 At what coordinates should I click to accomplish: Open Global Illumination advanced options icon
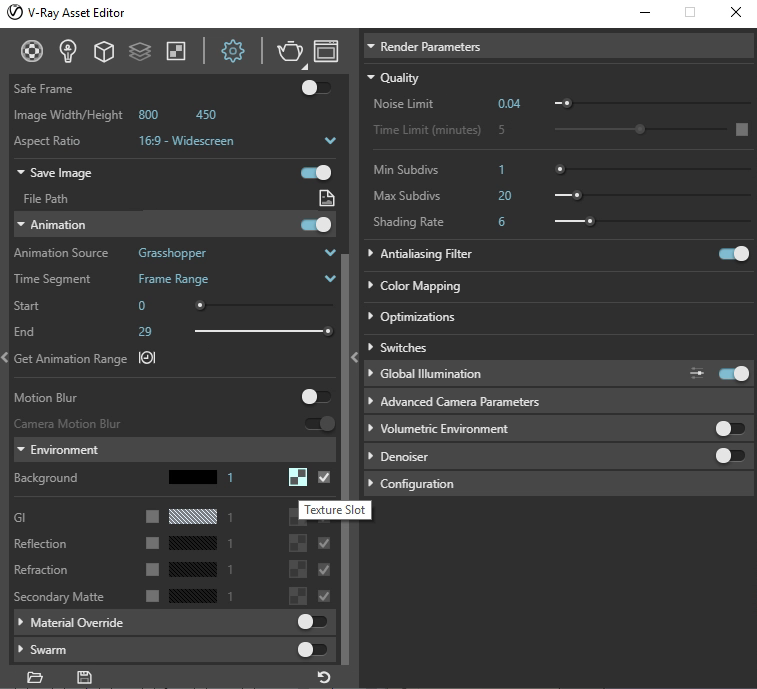click(697, 373)
